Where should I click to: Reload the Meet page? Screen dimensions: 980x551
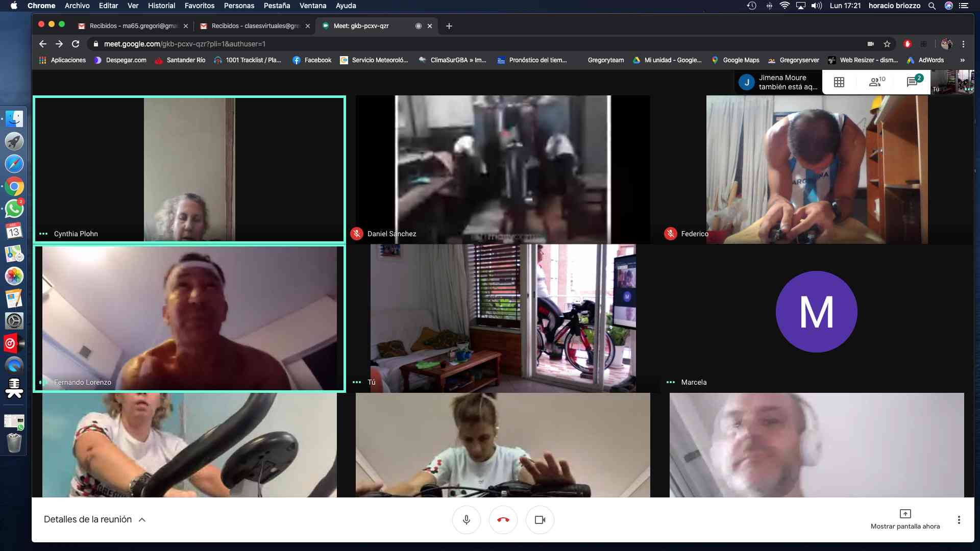pos(76,44)
